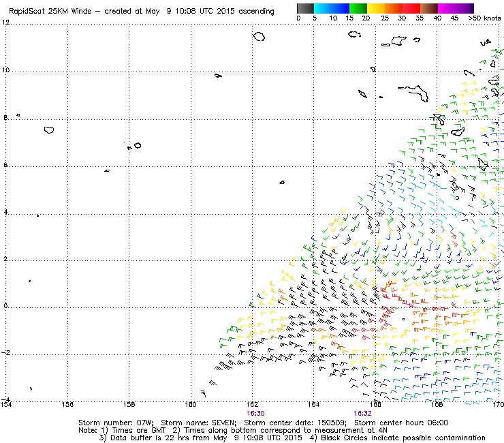The width and height of the screenshot is (504, 443).
Task: Click the longitude axis label '162'
Action: (x=252, y=404)
